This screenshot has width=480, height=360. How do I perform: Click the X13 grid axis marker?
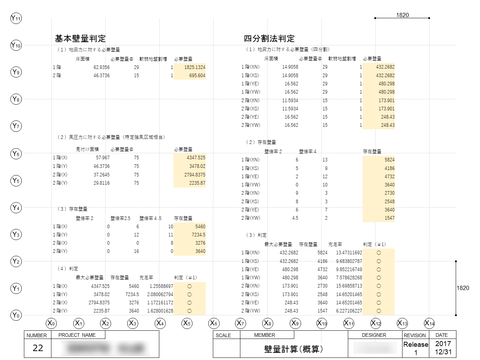pyautogui.click(x=402, y=323)
